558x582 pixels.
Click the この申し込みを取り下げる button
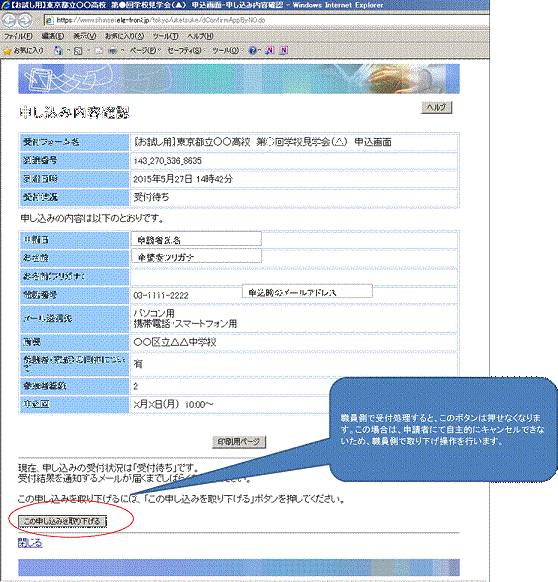tap(62, 521)
